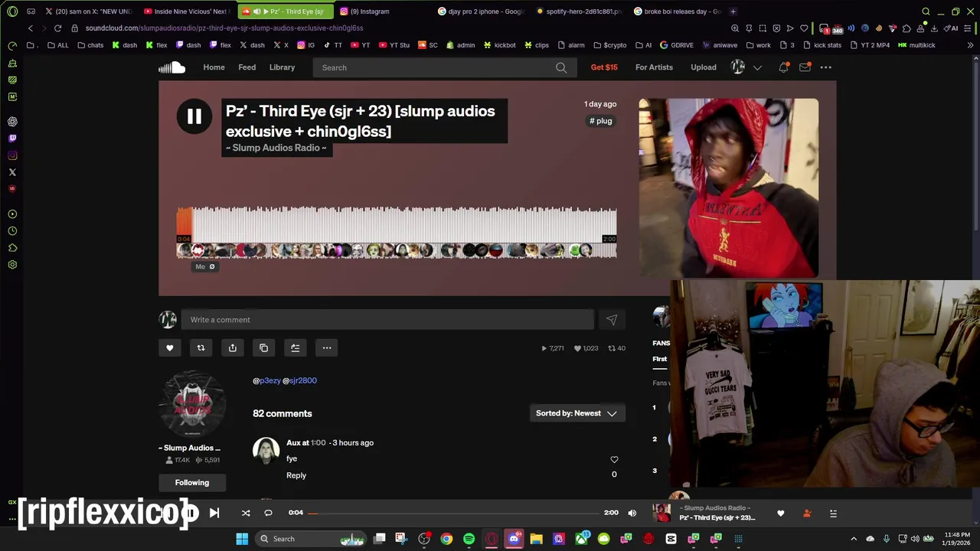Open the @sjr2800 mention link
This screenshot has width=980, height=551.
[299, 380]
